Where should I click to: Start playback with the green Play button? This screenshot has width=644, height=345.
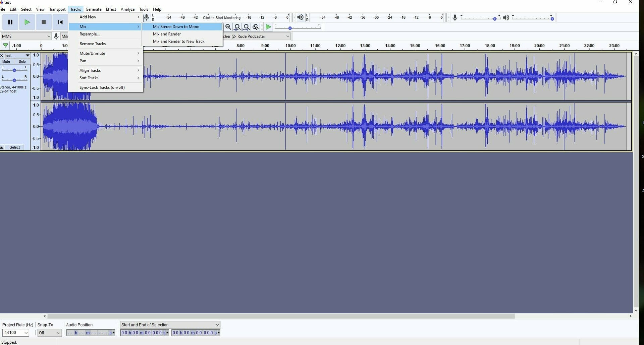coord(27,22)
